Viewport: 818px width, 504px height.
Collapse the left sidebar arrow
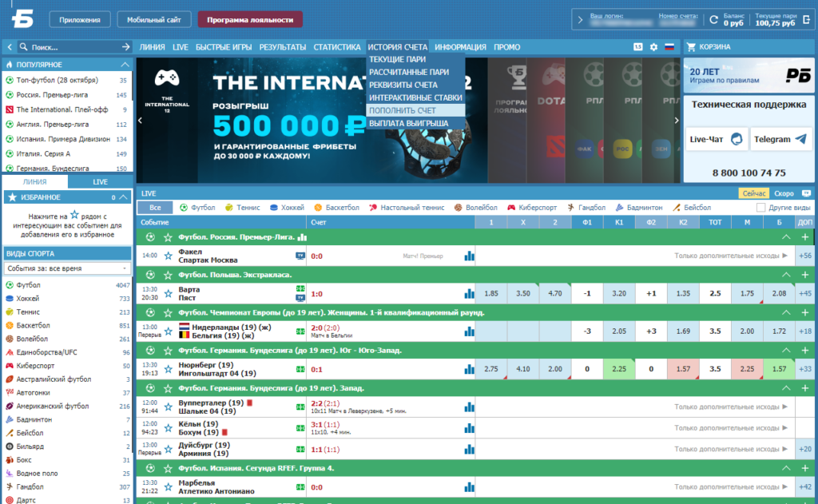[x=10, y=47]
